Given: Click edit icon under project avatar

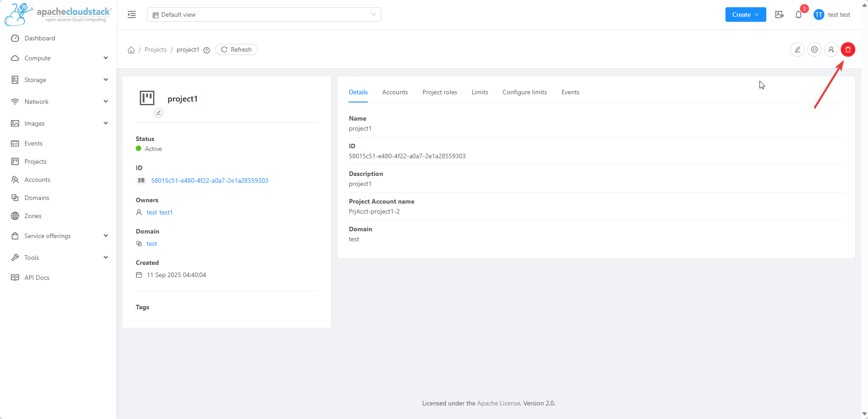Looking at the screenshot, I should click(x=158, y=112).
